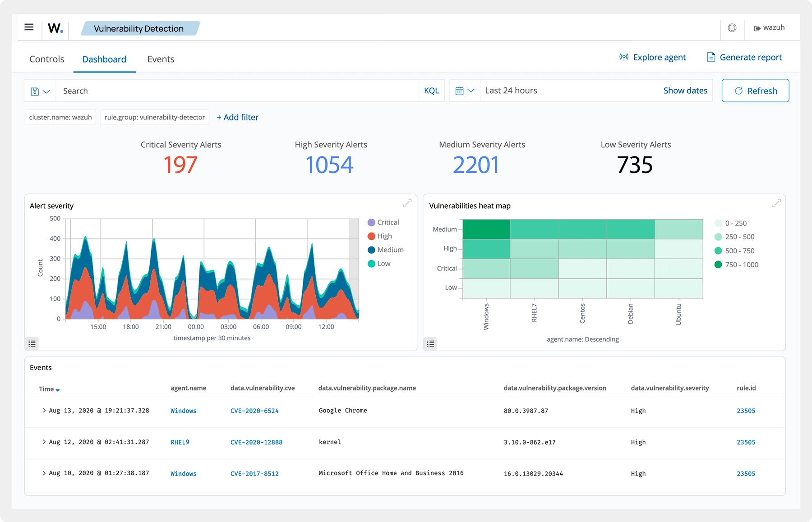The image size is (812, 522).
Task: Open the Controls tab
Action: coord(46,59)
